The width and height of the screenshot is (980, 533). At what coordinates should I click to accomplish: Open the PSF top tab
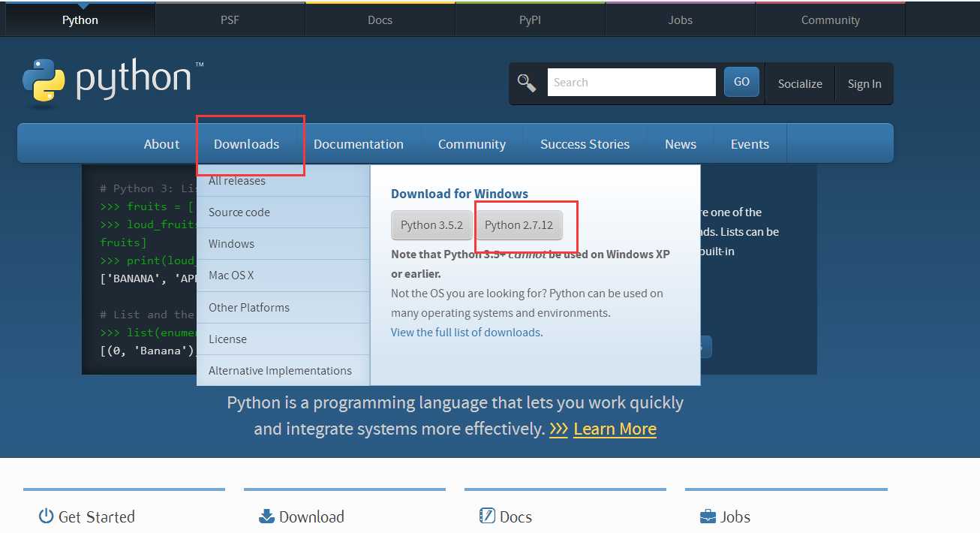tap(230, 20)
